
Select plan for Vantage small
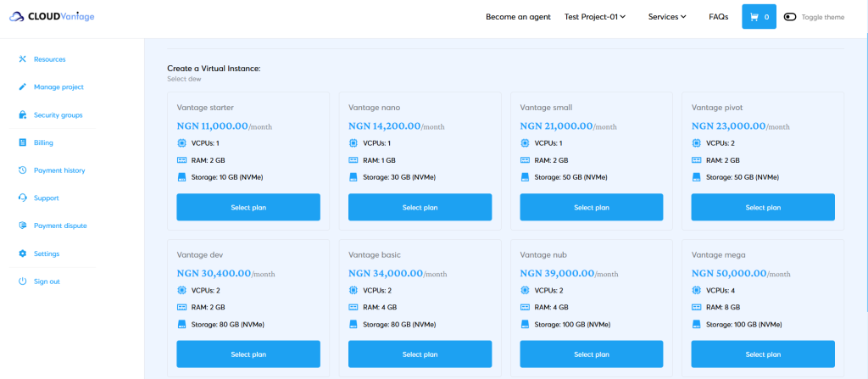592,207
